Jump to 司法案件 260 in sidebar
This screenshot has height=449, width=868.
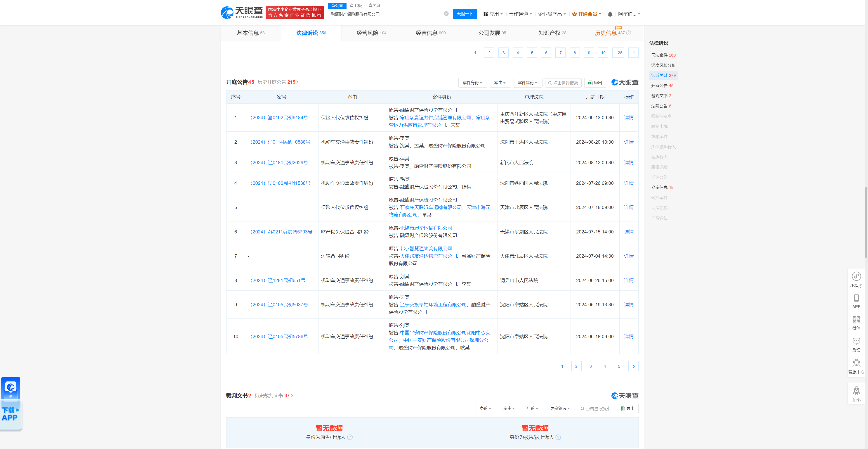[663, 55]
